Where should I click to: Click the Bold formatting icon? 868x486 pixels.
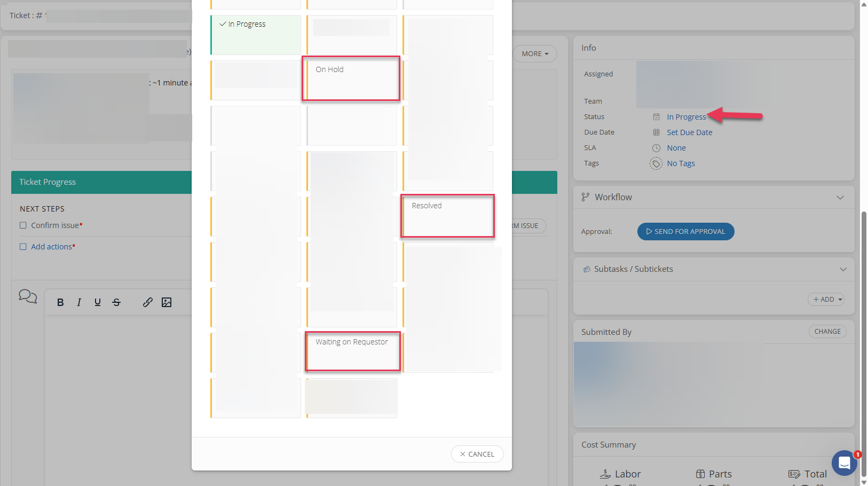[x=60, y=302]
